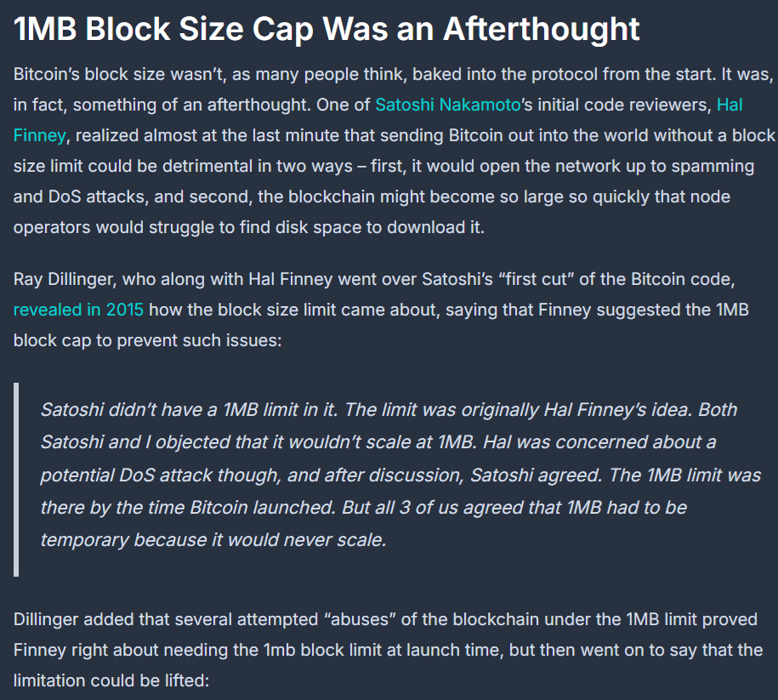Viewport: 778px width, 700px height.
Task: Click the italic quote line 'Satoshi didn't have a 1MB limit'
Action: (x=389, y=410)
